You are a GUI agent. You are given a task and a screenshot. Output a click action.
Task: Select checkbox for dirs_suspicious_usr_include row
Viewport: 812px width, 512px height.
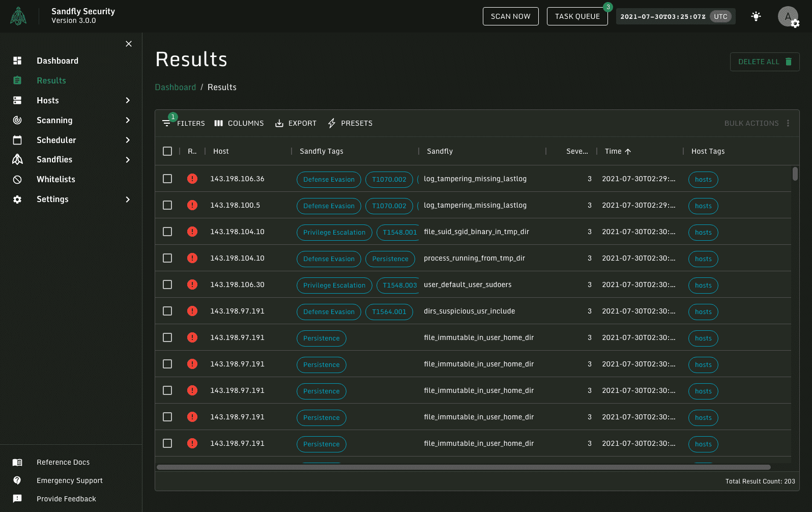(167, 311)
